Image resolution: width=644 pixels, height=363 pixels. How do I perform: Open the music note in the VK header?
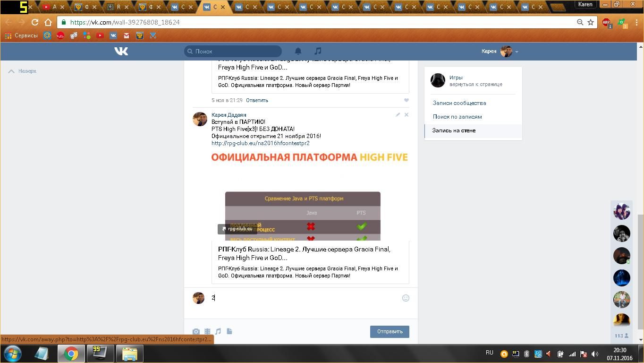(x=318, y=51)
